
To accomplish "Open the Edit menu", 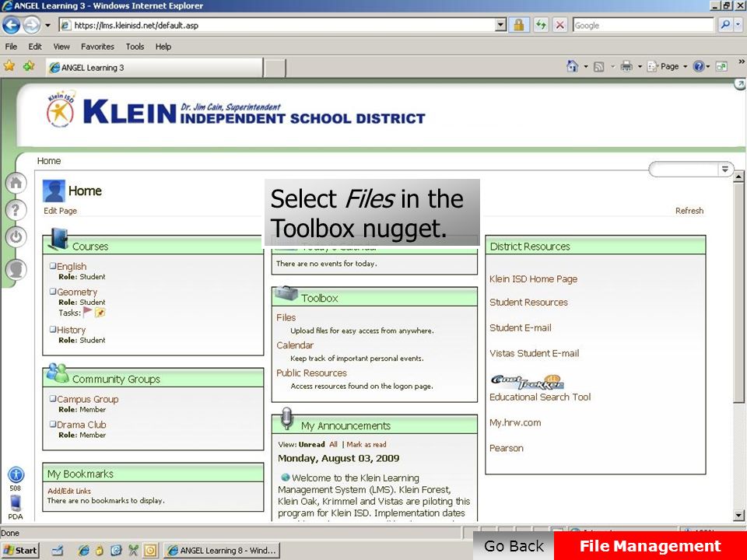I will tap(35, 47).
